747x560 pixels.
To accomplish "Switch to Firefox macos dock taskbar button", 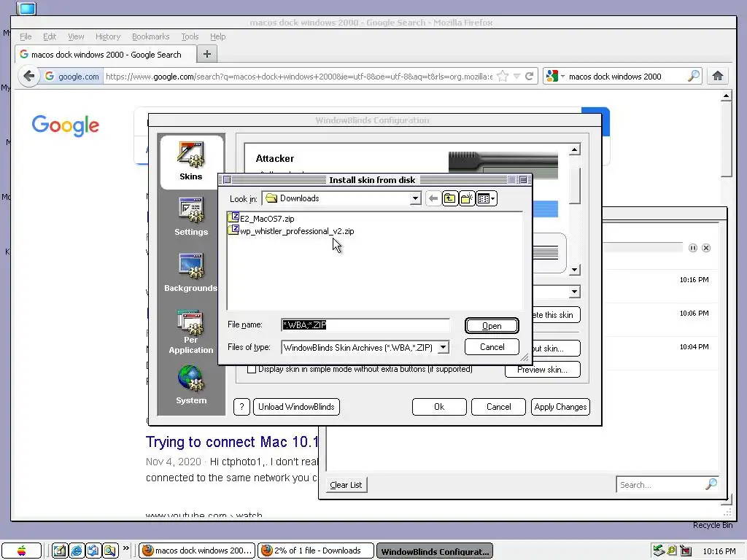I will click(197, 551).
